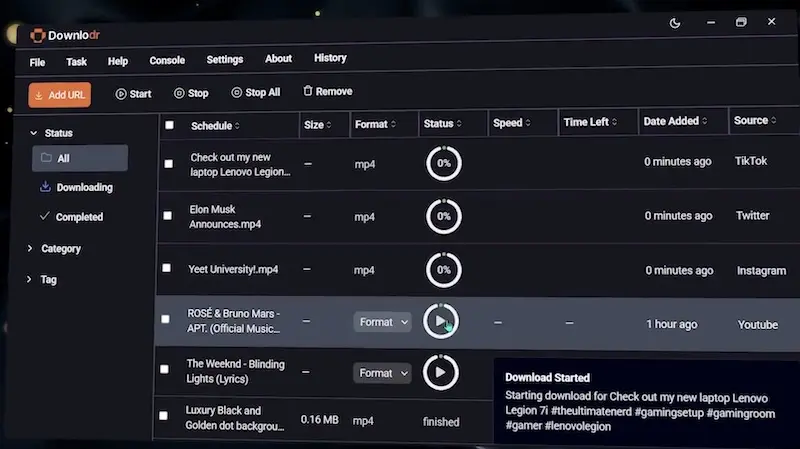Click the Twitter source cell

(x=753, y=216)
